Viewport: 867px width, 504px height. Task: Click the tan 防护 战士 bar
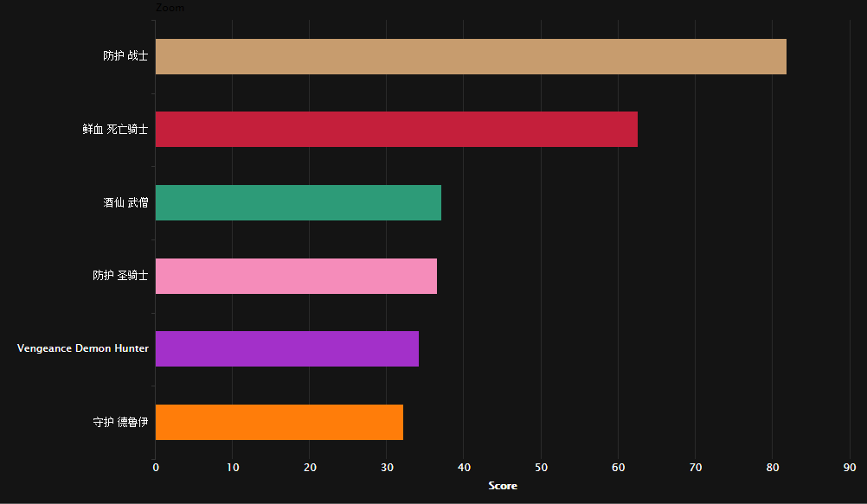[471, 56]
